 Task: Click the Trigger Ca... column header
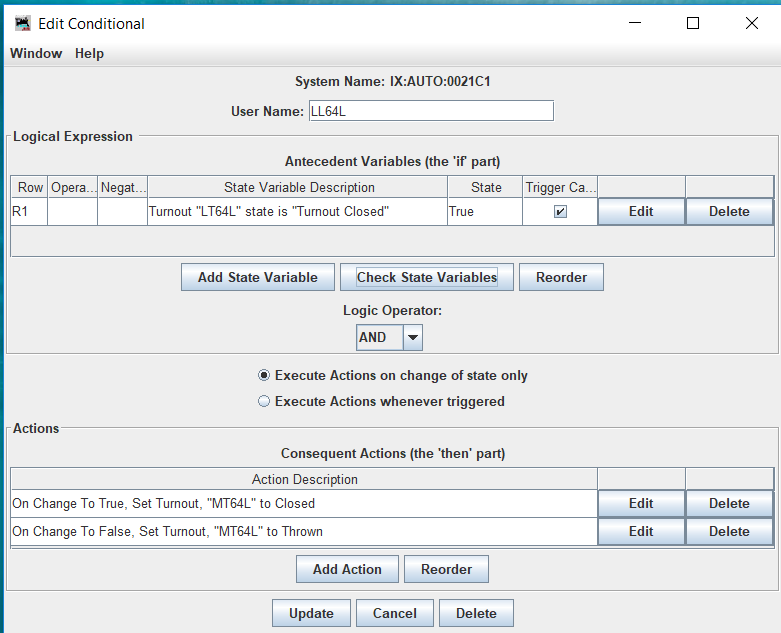[x=560, y=187]
